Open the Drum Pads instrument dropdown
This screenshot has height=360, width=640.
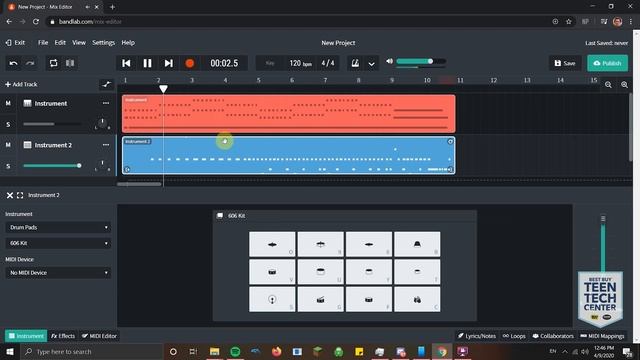(58, 227)
